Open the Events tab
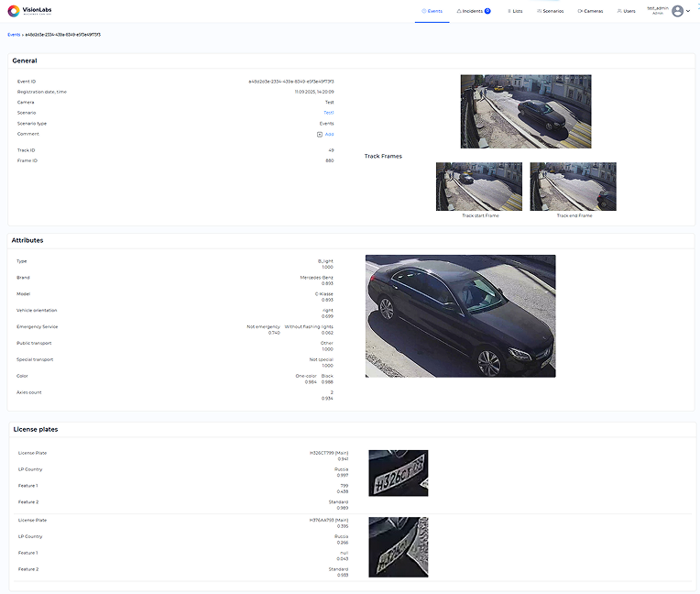 tap(432, 11)
